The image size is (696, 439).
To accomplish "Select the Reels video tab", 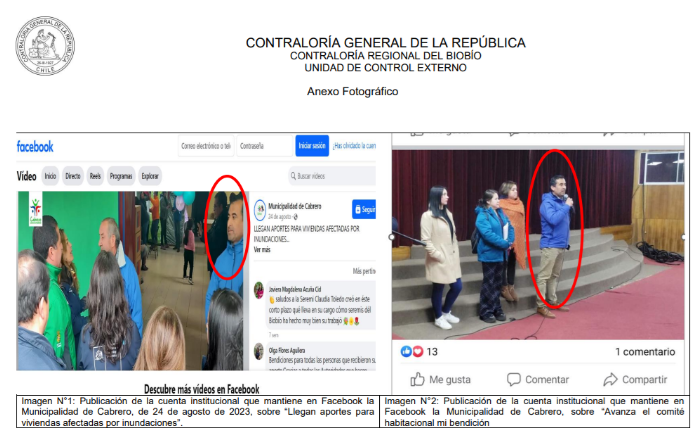I will tap(95, 176).
